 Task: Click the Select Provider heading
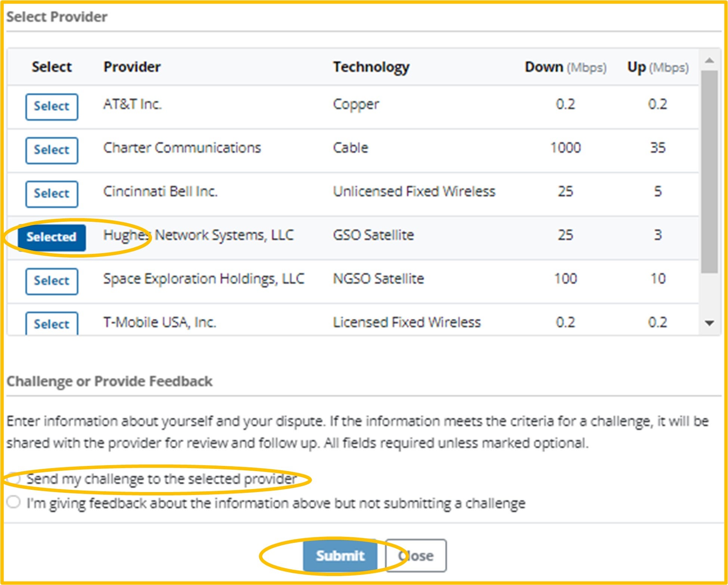point(57,17)
